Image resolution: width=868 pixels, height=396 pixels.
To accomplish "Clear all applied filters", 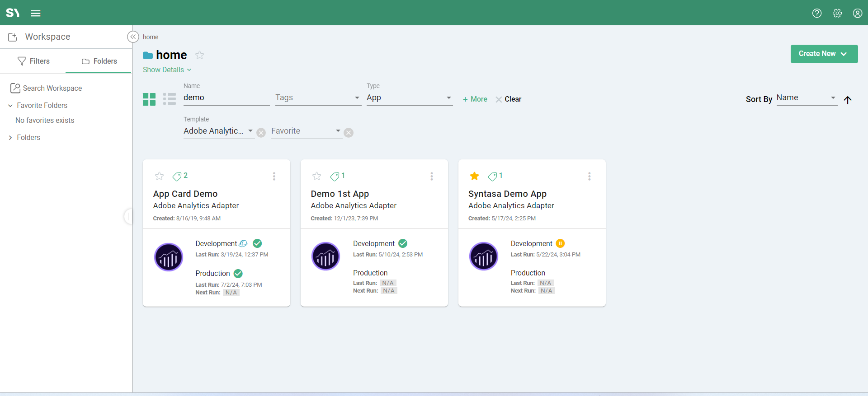I will (508, 99).
